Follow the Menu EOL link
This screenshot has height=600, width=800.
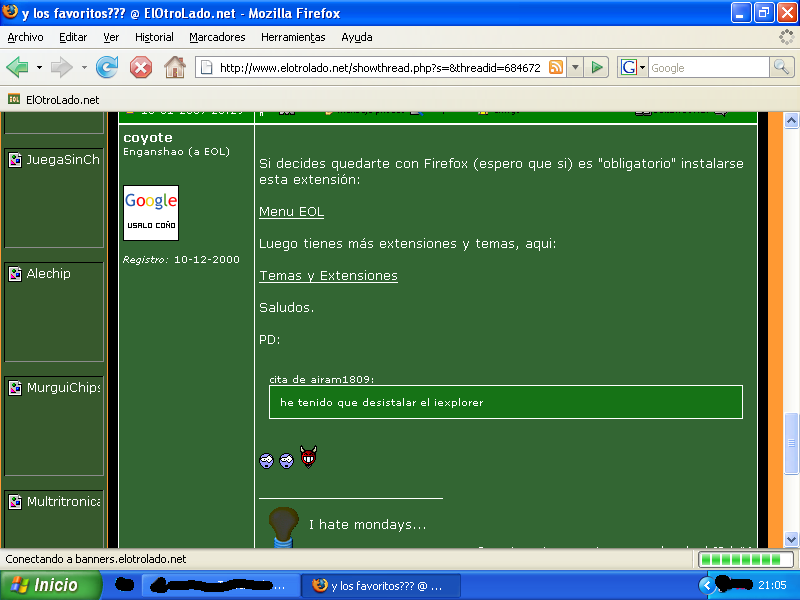(x=291, y=212)
